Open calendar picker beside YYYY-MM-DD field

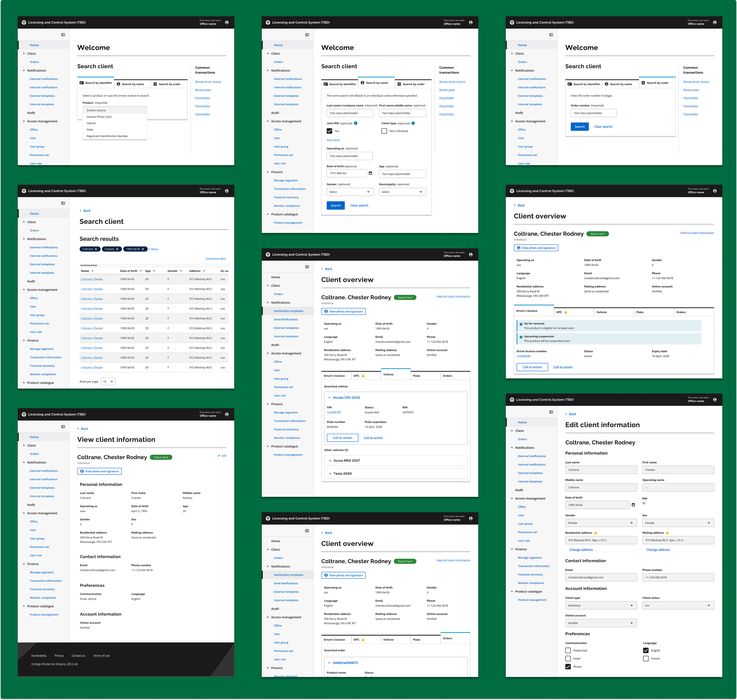pyautogui.click(x=370, y=173)
